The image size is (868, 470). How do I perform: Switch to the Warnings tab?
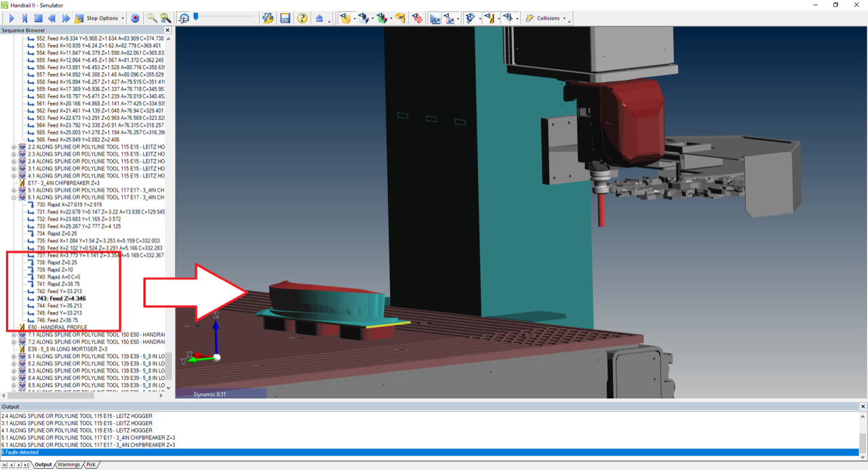(x=68, y=465)
